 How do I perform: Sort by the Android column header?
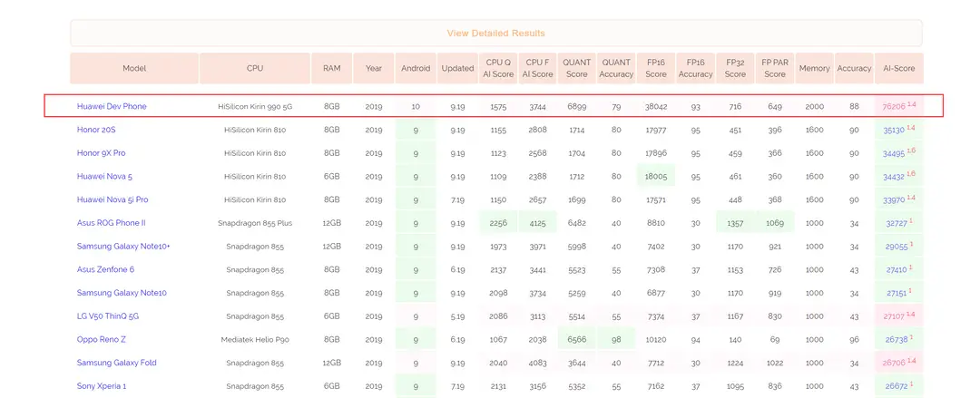(x=416, y=68)
